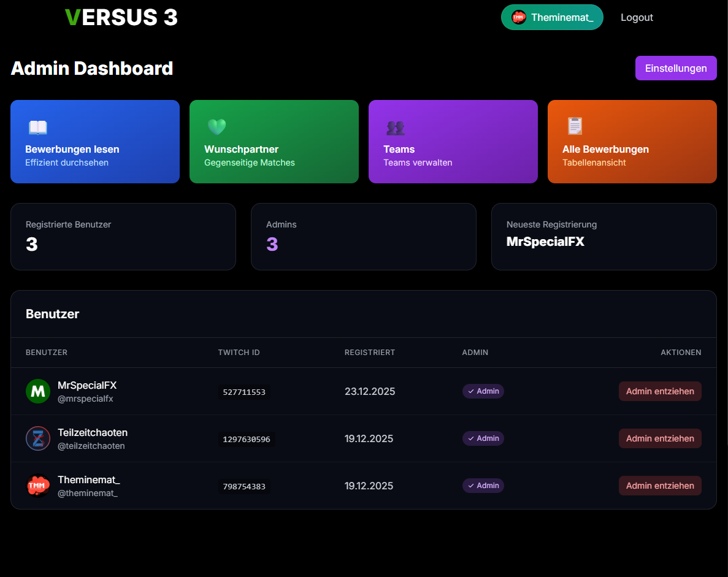
Task: Click the Admin badge in MrSpecialFX row
Action: coord(483,391)
